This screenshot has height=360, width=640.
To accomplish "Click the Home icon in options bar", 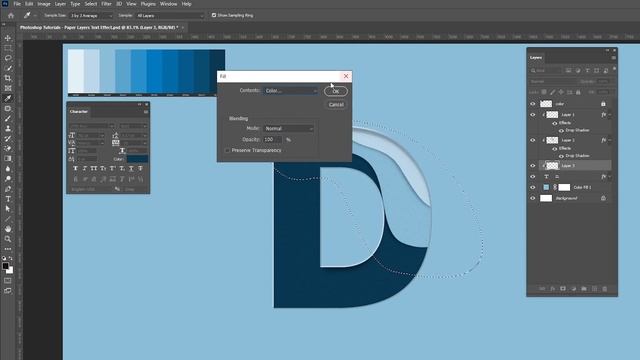I will [11, 16].
